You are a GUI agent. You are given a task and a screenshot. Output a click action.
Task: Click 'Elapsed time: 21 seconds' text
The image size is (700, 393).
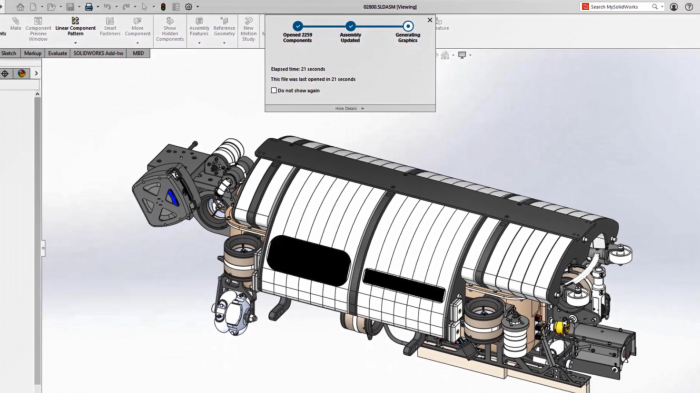point(298,69)
